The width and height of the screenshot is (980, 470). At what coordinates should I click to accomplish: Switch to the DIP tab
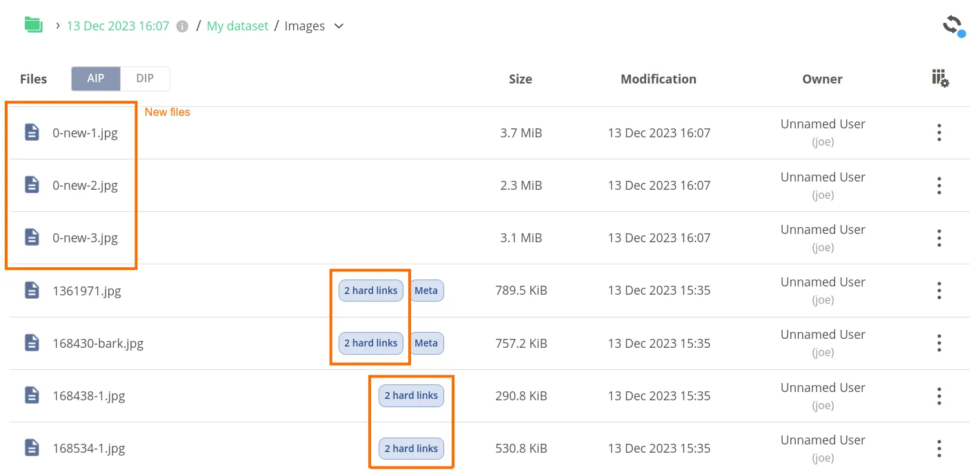pos(144,79)
